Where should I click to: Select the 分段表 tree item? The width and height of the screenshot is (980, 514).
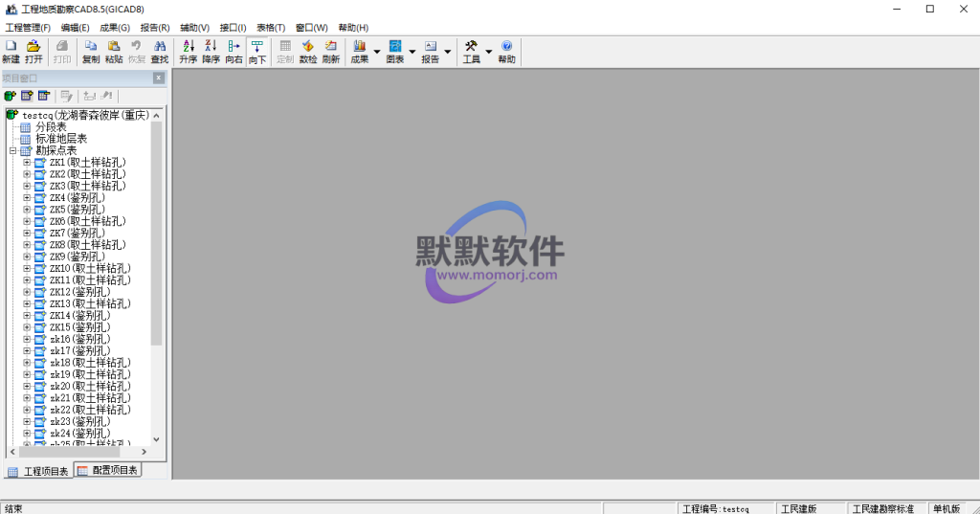pos(51,127)
